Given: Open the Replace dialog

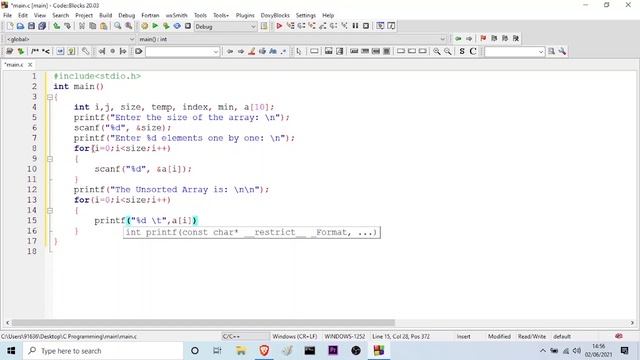Looking at the screenshot, I should pyautogui.click(x=129, y=26).
